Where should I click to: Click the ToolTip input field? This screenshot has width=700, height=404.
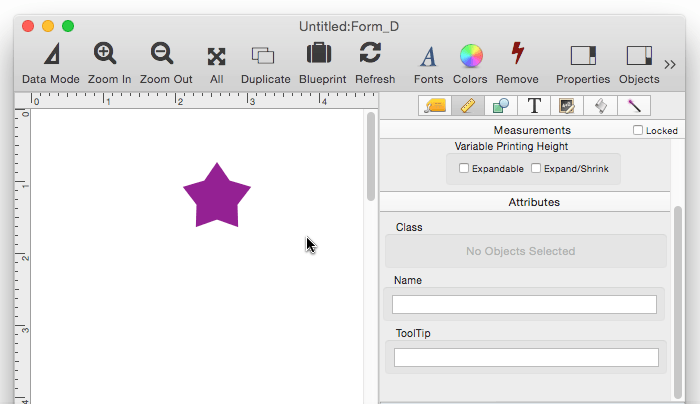[526, 358]
